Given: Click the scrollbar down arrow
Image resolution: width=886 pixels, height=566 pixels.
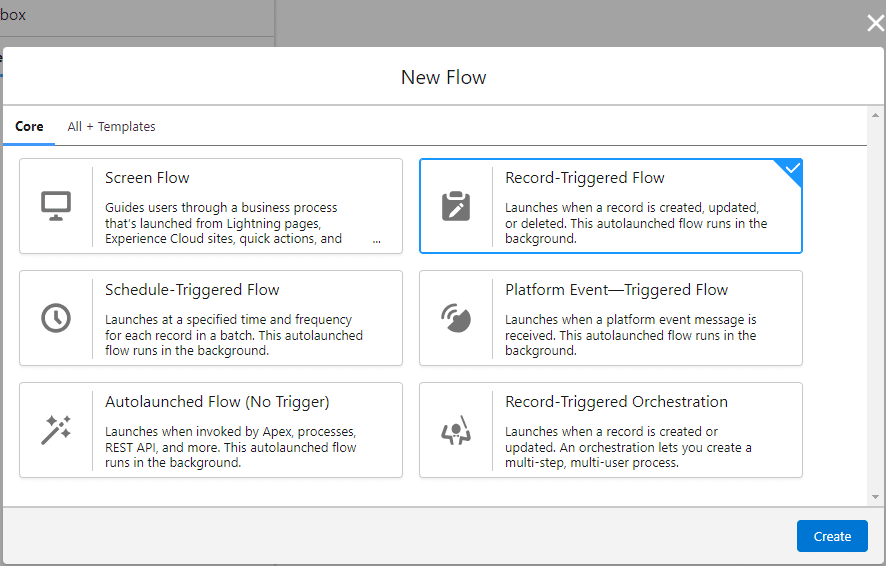Looking at the screenshot, I should (875, 497).
